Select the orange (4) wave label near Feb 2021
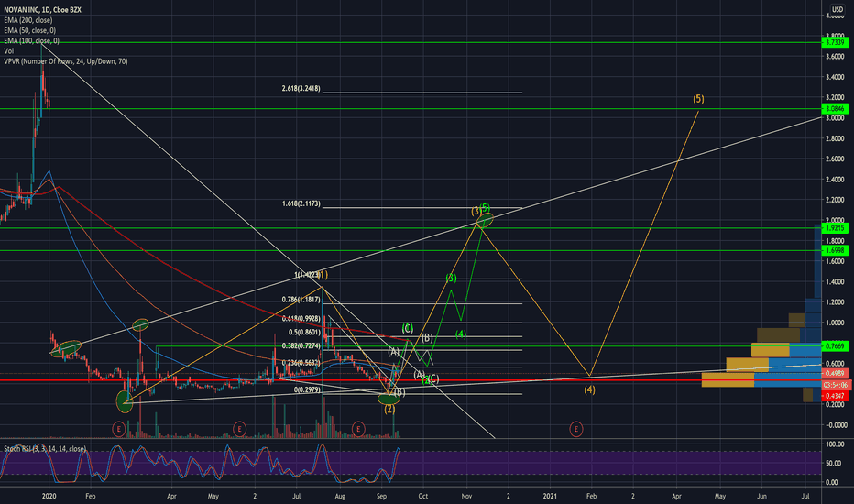This screenshot has width=854, height=504. [589, 390]
